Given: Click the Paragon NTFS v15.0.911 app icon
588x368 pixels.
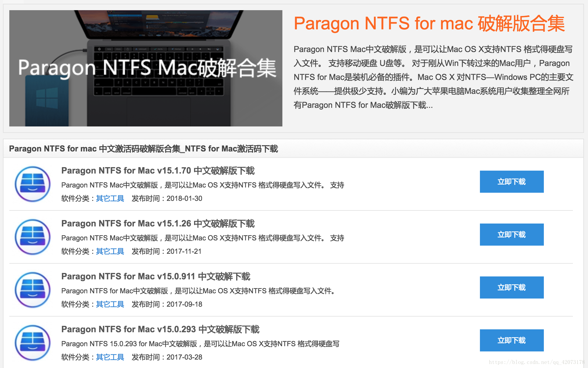Looking at the screenshot, I should (33, 290).
